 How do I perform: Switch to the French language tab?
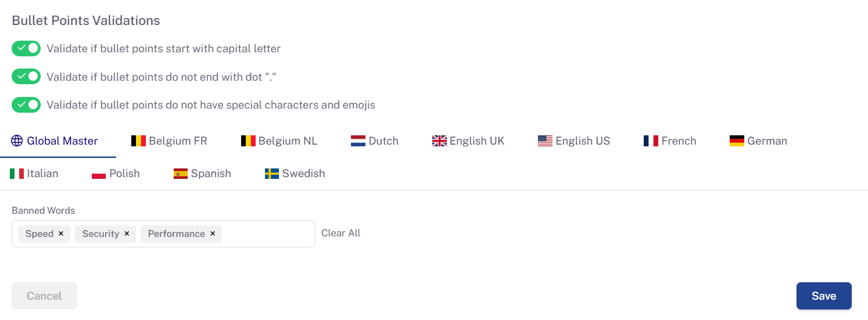[x=670, y=141]
